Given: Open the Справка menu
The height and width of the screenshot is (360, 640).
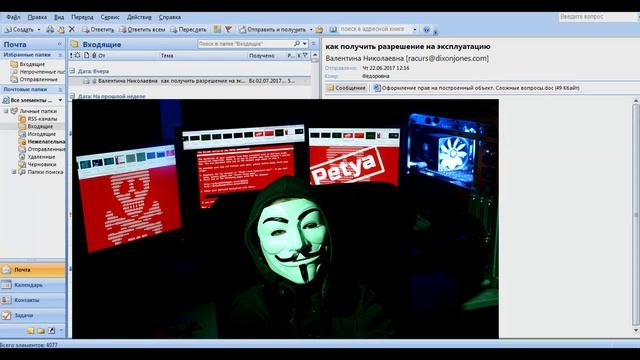Looking at the screenshot, I should (170, 17).
